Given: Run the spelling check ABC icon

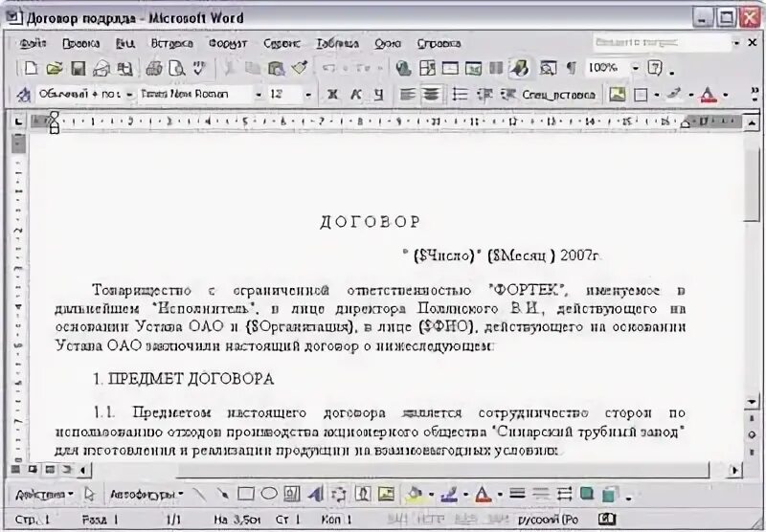Looking at the screenshot, I should [199, 68].
